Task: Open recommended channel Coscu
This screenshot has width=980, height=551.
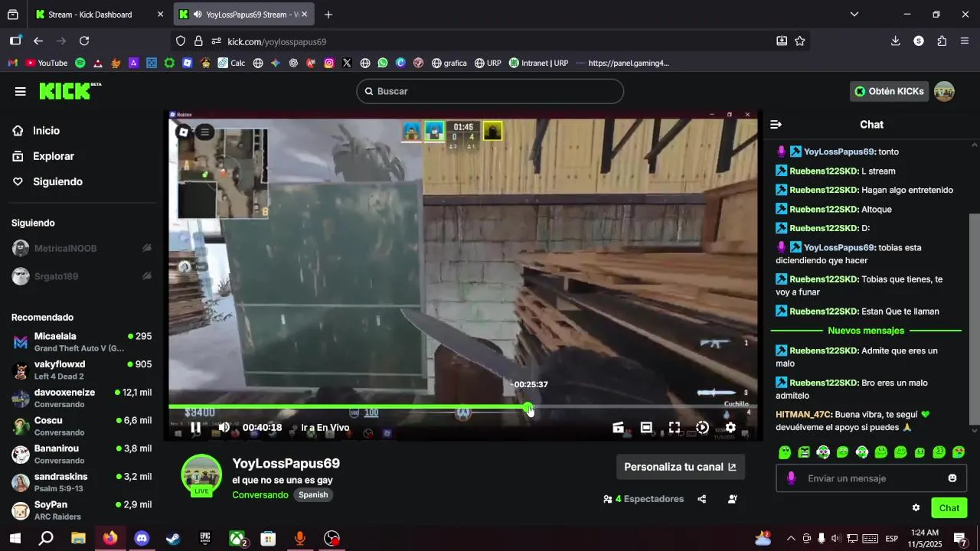Action: click(82, 425)
